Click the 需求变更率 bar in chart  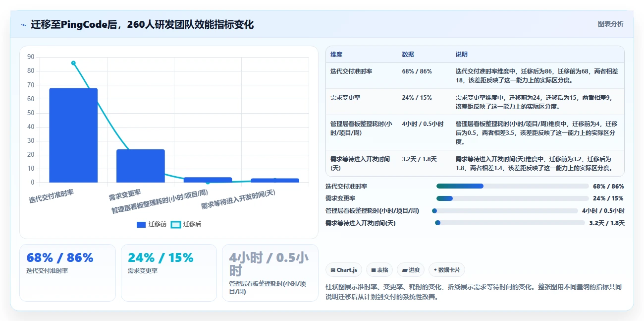click(x=141, y=166)
